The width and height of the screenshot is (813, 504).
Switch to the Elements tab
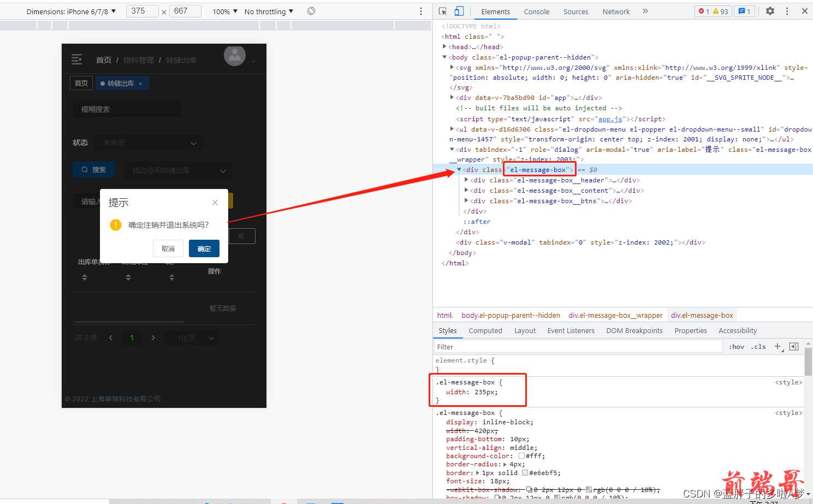495,11
